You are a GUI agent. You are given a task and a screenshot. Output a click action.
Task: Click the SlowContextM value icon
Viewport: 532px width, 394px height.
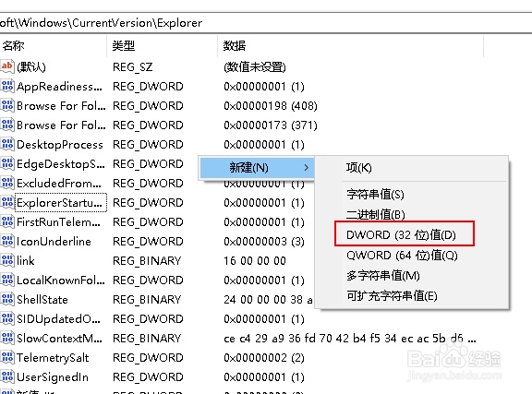[x=7, y=338]
